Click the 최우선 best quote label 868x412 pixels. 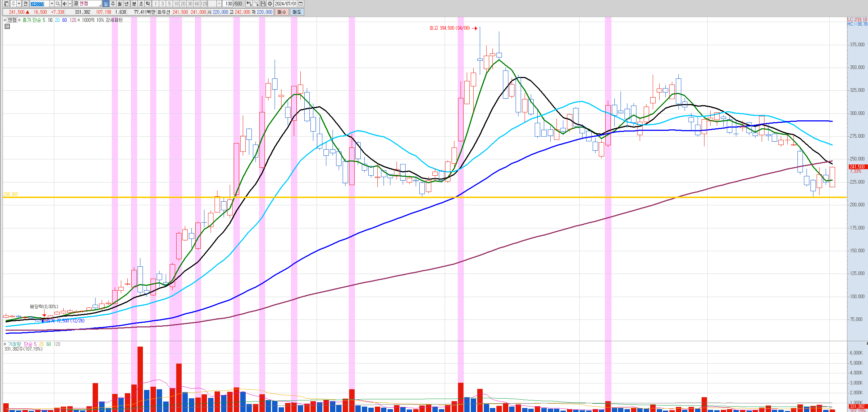tap(164, 12)
